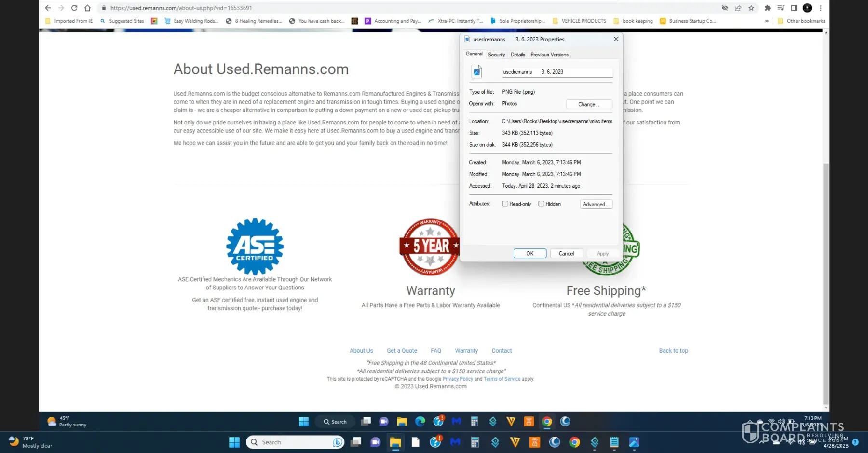Click the page vertical scrollbar thumb
Image resolution: width=868 pixels, height=453 pixels.
(826, 284)
